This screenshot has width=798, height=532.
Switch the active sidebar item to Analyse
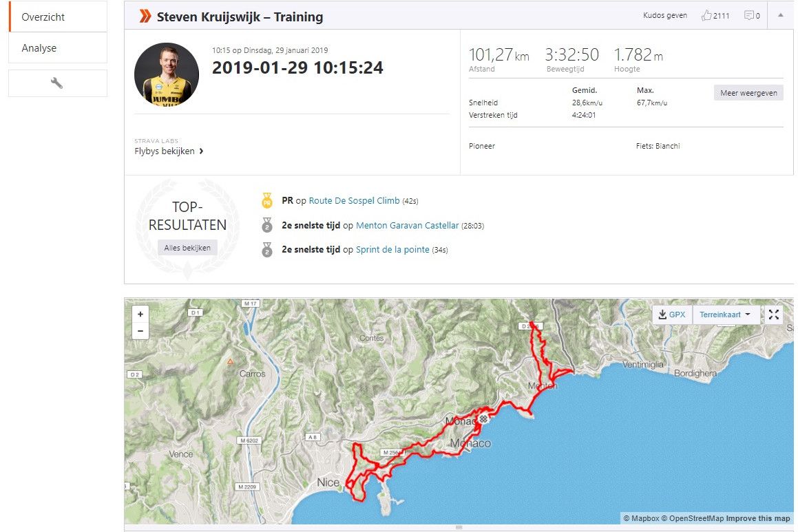tap(39, 48)
